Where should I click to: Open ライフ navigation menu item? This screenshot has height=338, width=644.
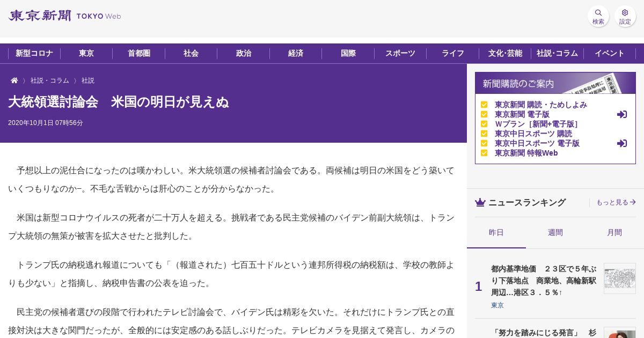coord(453,54)
